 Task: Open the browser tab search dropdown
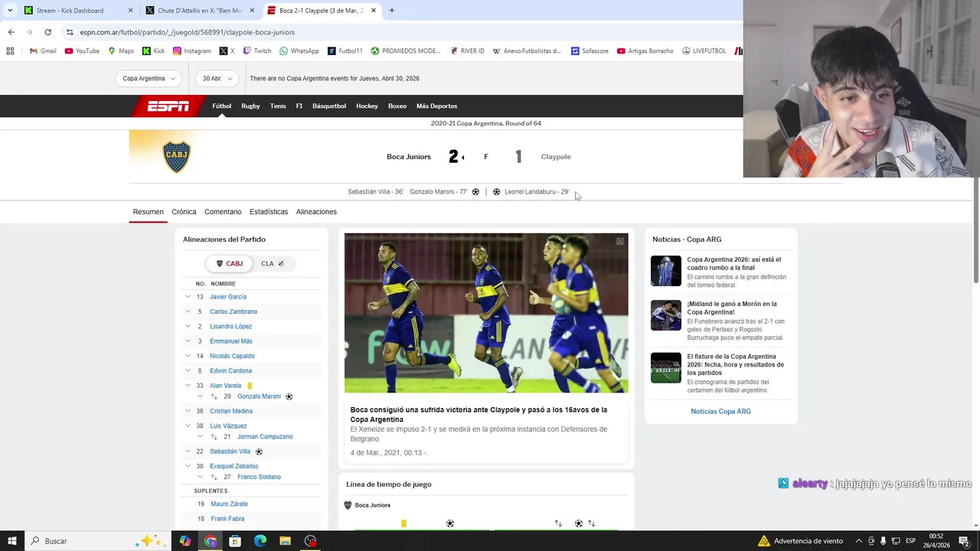[x=10, y=11]
